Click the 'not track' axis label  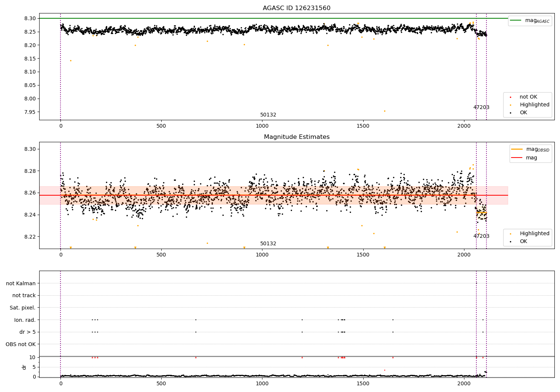(x=24, y=295)
